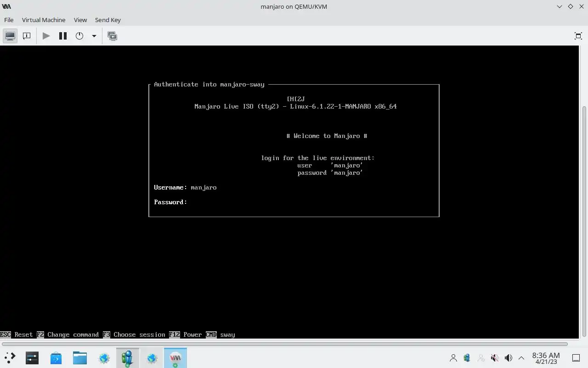Screen dimensions: 588x368
Task: Show virtual hardware details
Action: [27, 36]
